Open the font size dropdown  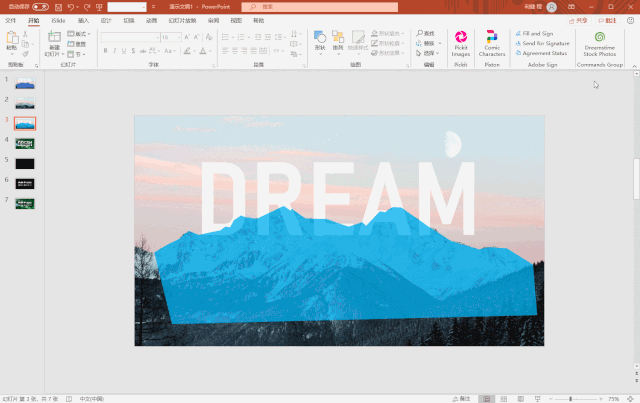click(179, 38)
